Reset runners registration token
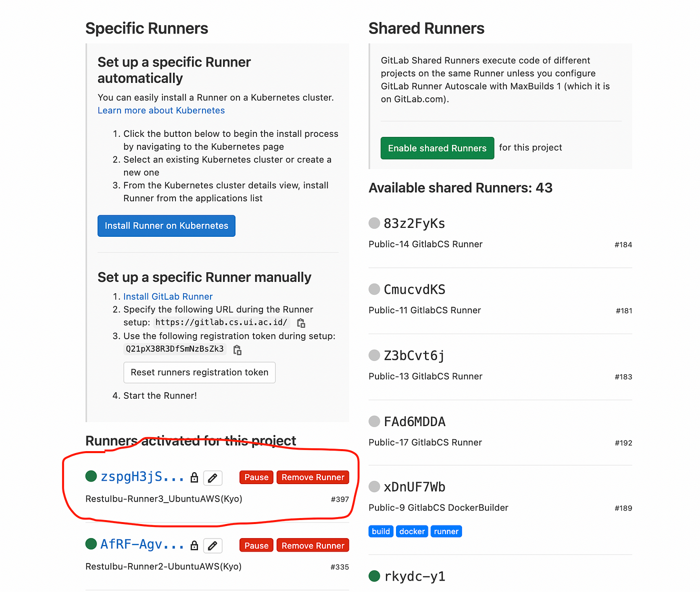The height and width of the screenshot is (592, 700). point(199,373)
